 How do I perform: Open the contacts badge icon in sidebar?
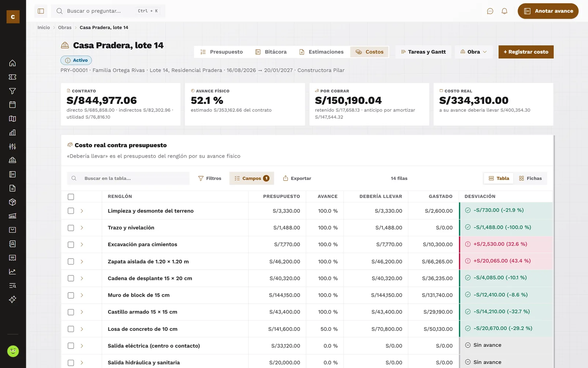coord(12,244)
